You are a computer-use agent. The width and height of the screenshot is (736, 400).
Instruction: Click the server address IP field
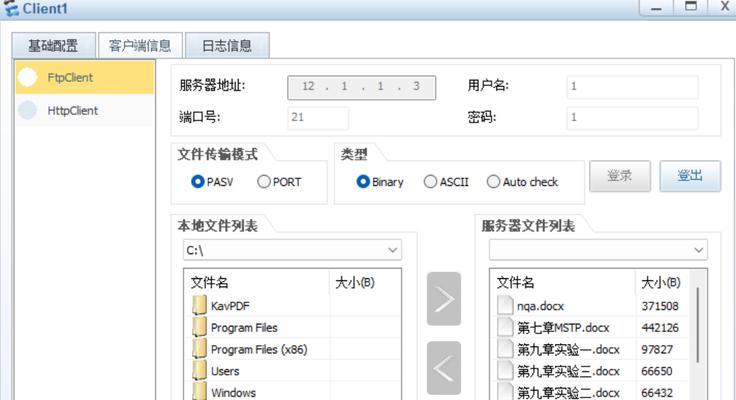pos(361,87)
